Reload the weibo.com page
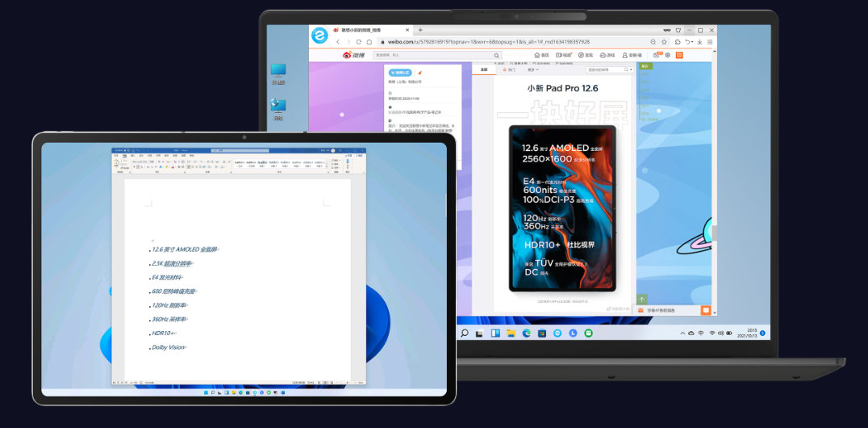This screenshot has width=868, height=428. pos(359,41)
